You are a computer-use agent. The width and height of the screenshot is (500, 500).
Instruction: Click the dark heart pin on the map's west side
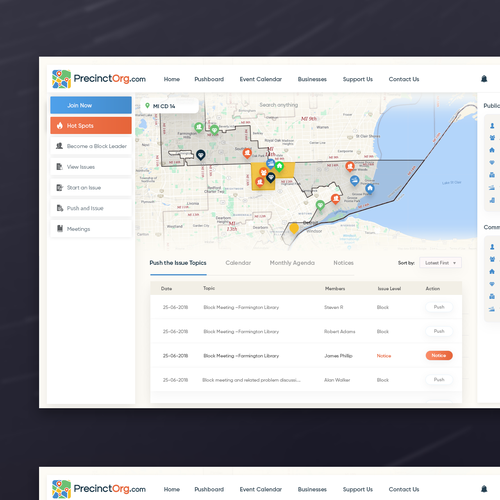point(200,155)
